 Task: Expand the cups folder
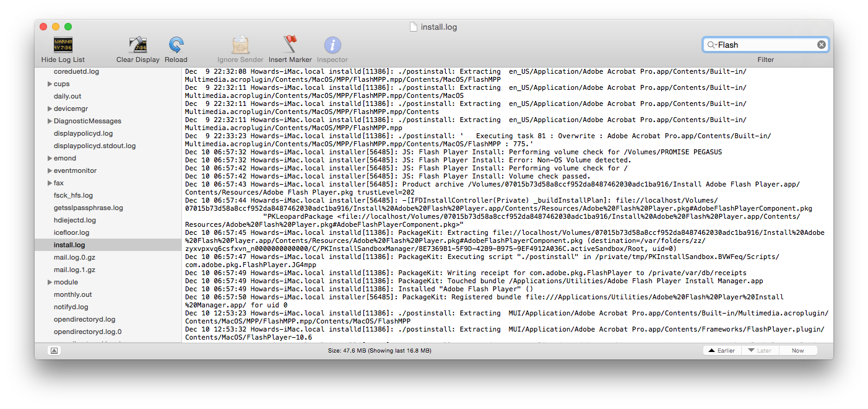pos(50,84)
